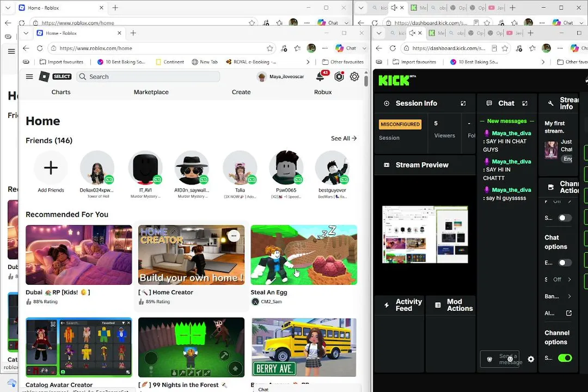The width and height of the screenshot is (588, 392).
Task: Open tab search chevron in front Roblox window
Action: point(26,33)
